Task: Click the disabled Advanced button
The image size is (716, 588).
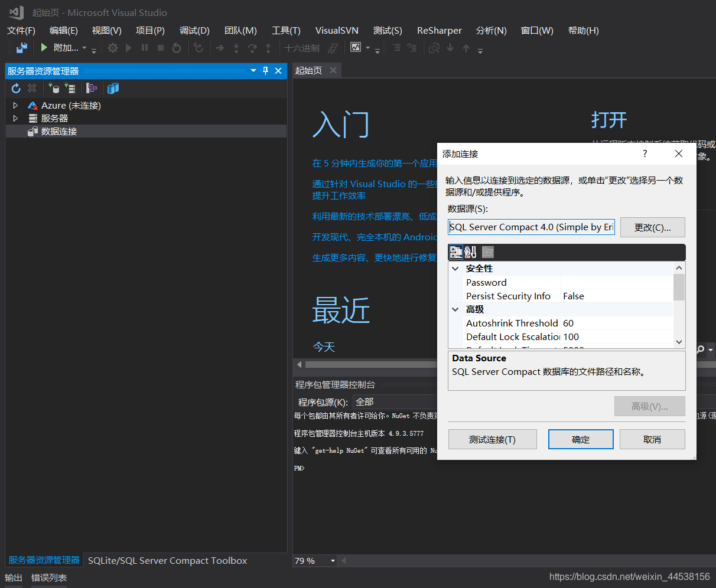Action: tap(650, 406)
